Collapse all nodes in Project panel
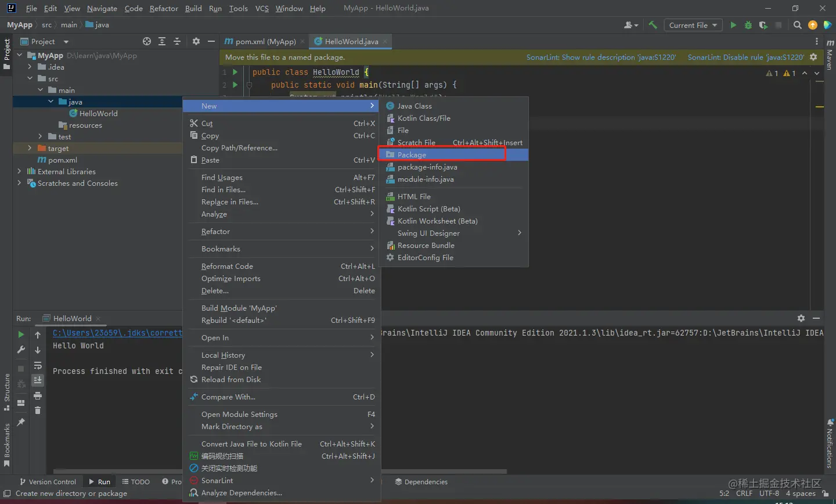 pyautogui.click(x=177, y=41)
